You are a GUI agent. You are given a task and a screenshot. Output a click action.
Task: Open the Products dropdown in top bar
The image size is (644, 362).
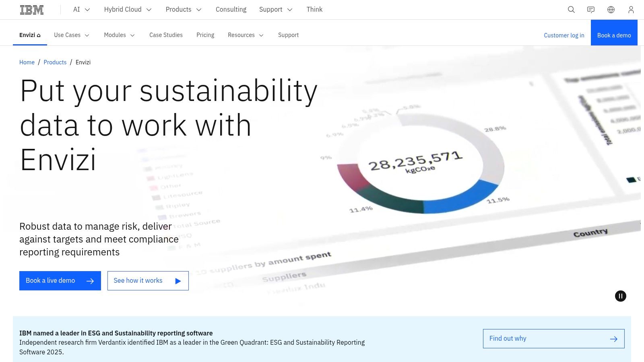click(183, 10)
